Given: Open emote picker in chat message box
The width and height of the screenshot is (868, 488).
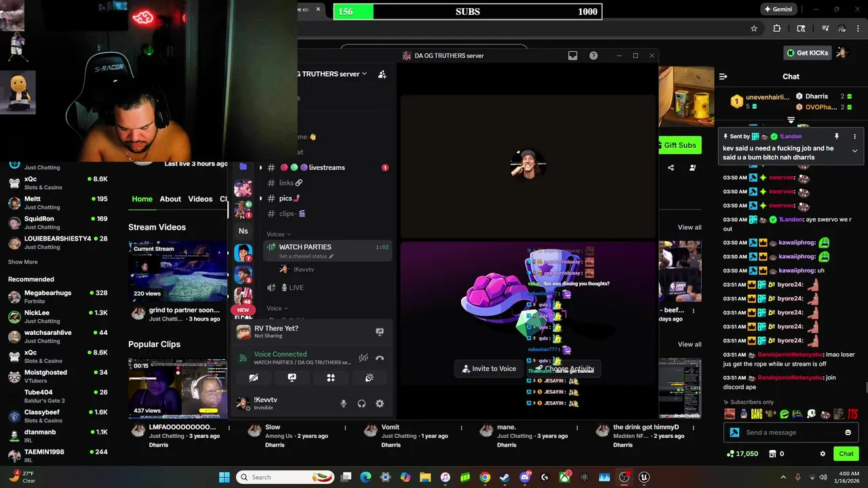Looking at the screenshot, I should [848, 432].
